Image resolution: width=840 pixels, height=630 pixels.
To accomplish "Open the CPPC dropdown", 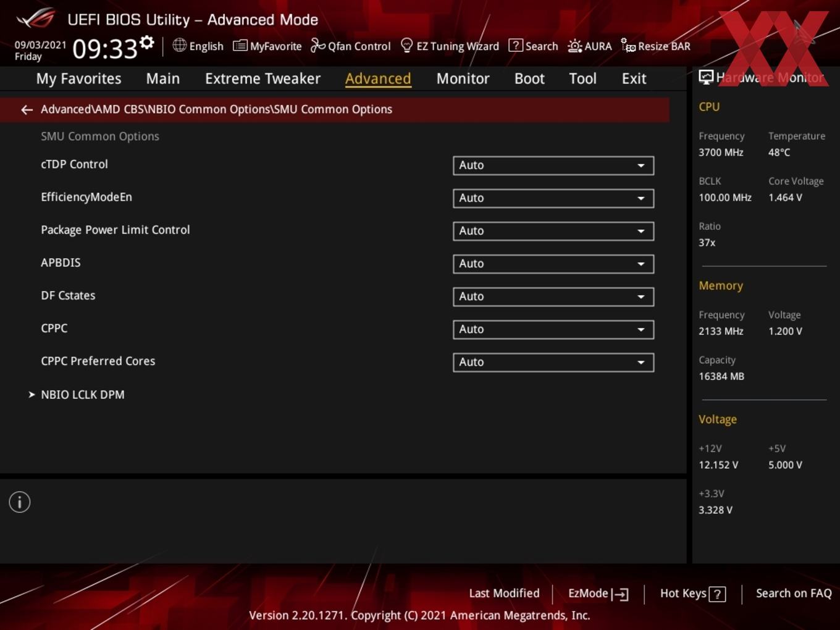I will coord(553,329).
